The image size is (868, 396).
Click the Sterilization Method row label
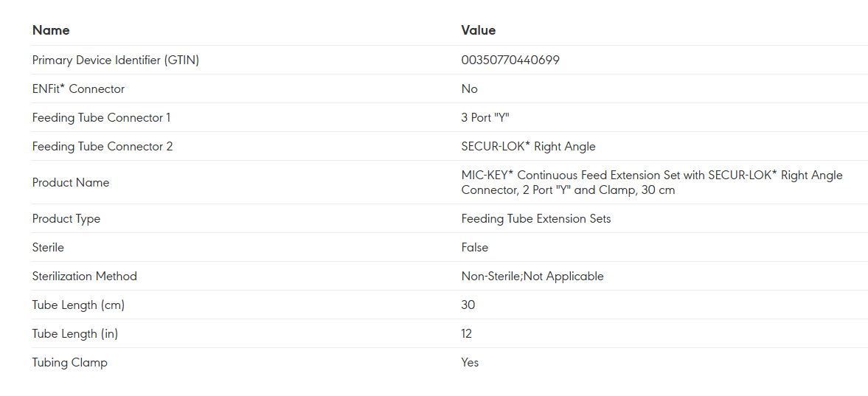click(x=85, y=276)
